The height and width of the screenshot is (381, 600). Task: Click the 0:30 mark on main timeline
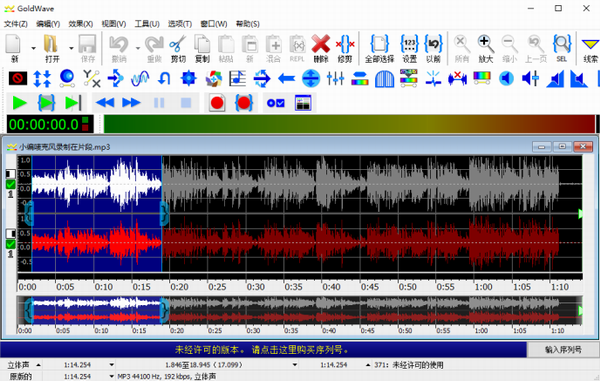[x=255, y=287]
